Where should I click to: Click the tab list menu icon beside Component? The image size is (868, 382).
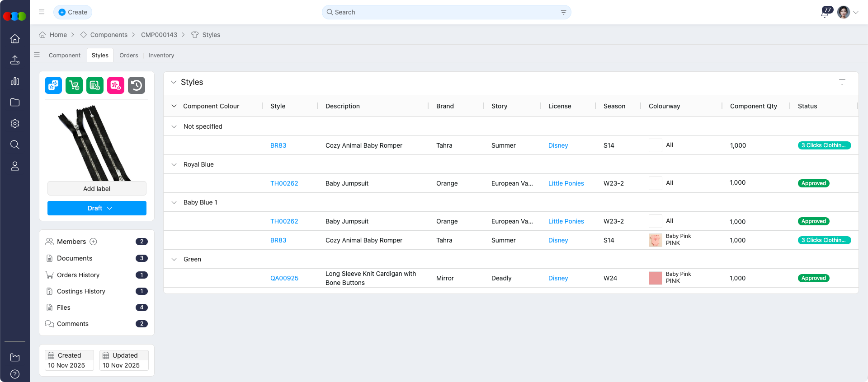point(37,55)
